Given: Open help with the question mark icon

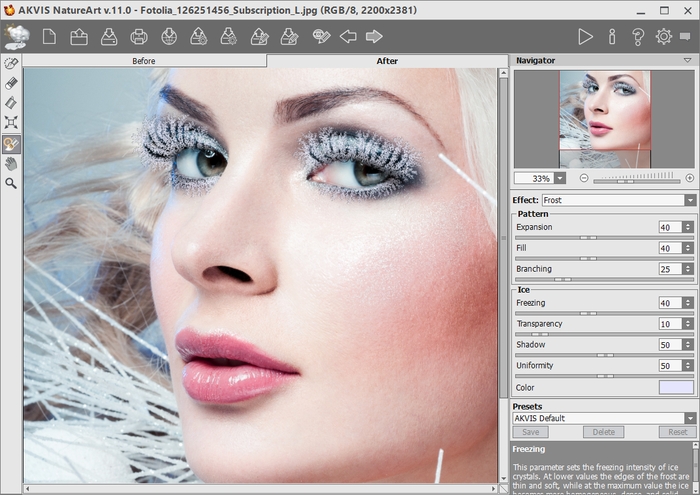Looking at the screenshot, I should pyautogui.click(x=638, y=37).
